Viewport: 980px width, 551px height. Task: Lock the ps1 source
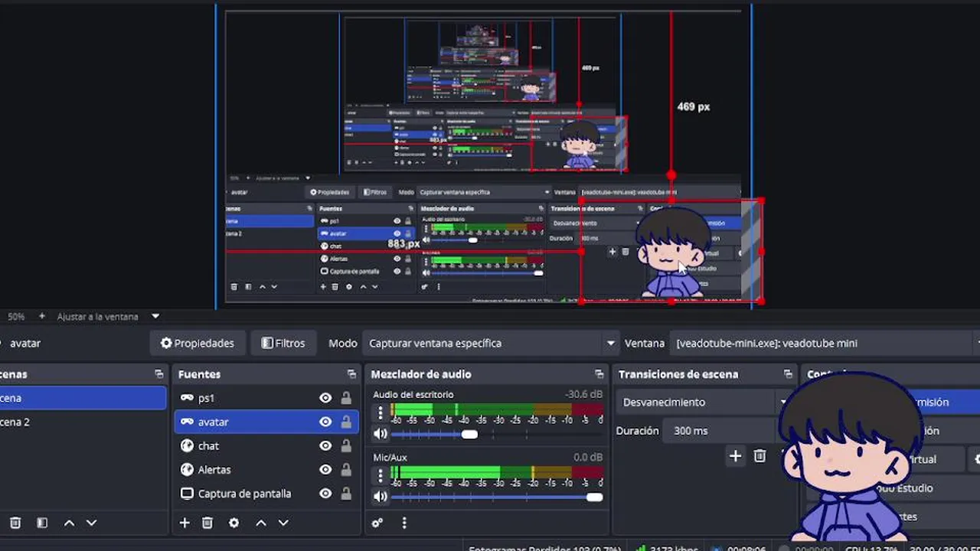(x=346, y=398)
